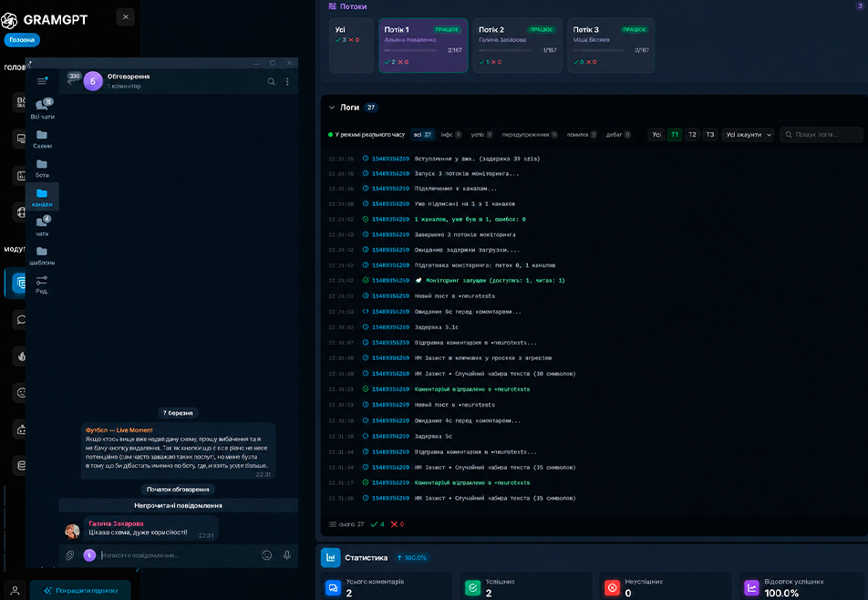Filter logs by помилки level
This screenshot has width=868, height=600.
tap(582, 135)
